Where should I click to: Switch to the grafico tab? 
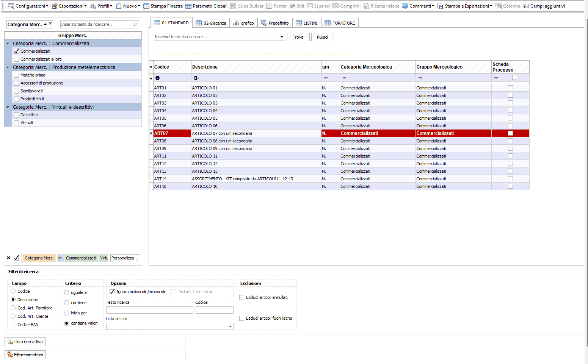(243, 23)
